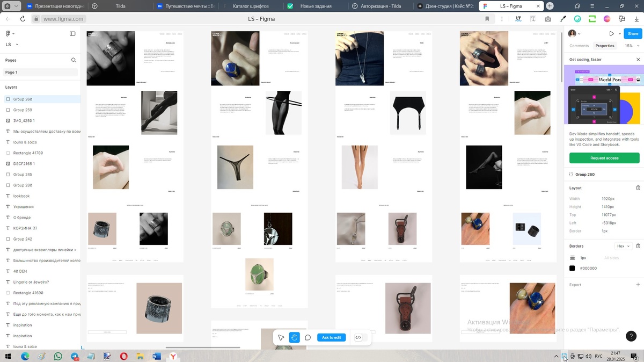The width and height of the screenshot is (644, 362).
Task: Switch to Каталог шрифтов browser tab
Action: click(251, 6)
